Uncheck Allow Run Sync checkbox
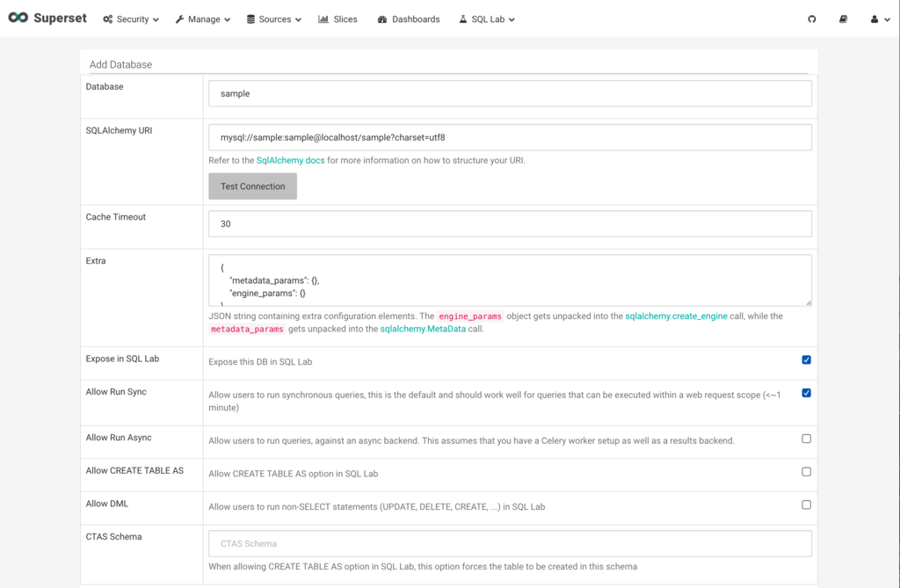This screenshot has width=900, height=588. click(807, 394)
